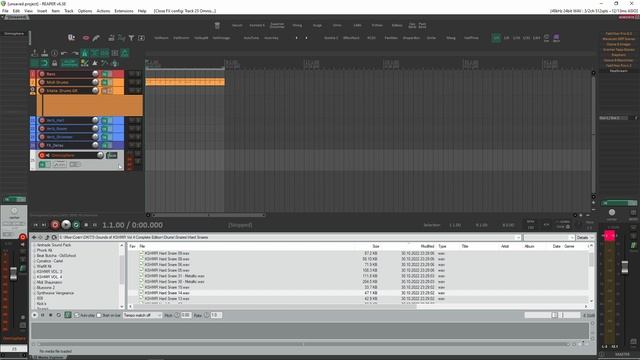Click the Master volume fader
The height and width of the screenshot is (360, 640).
tap(624, 267)
